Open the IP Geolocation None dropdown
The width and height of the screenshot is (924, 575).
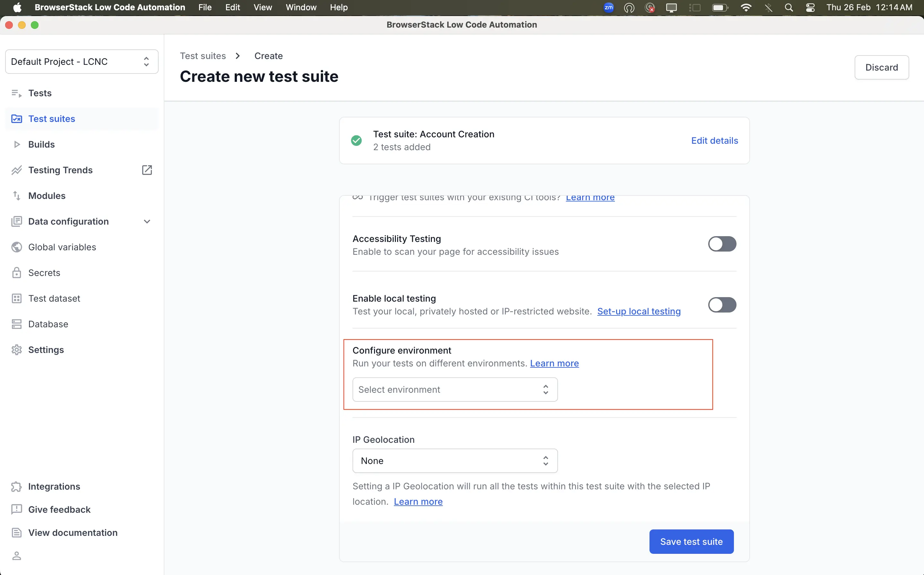[x=455, y=461]
